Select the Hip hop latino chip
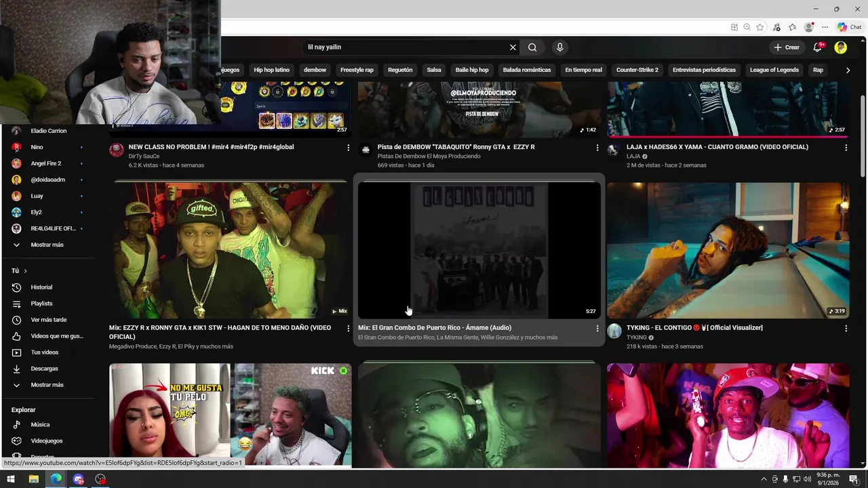This screenshot has height=488, width=868. [x=271, y=70]
